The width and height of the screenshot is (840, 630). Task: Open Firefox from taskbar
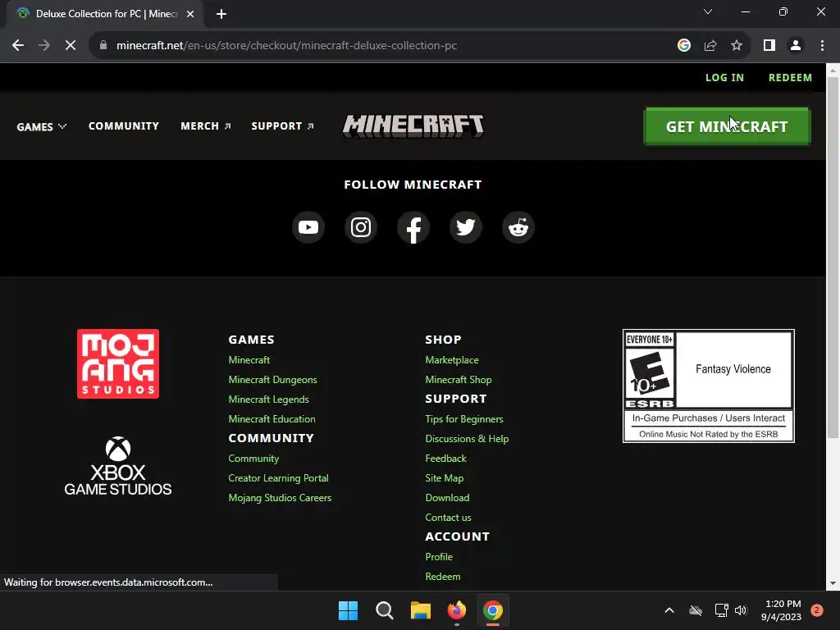tap(456, 610)
